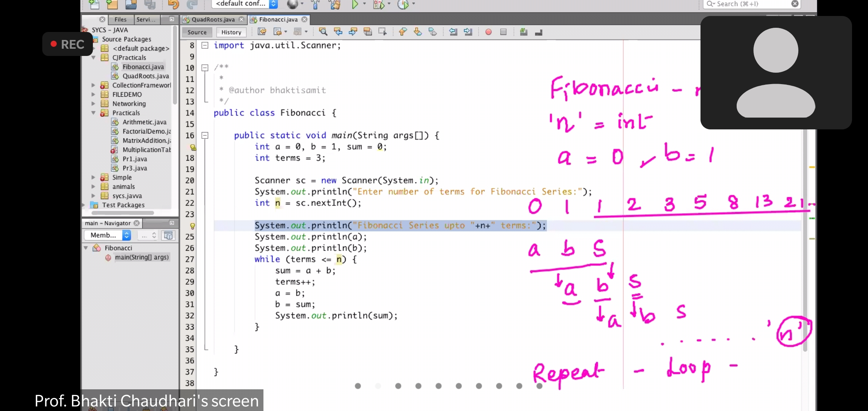Open the Files panel tab
This screenshot has height=411, width=868.
pos(120,19)
